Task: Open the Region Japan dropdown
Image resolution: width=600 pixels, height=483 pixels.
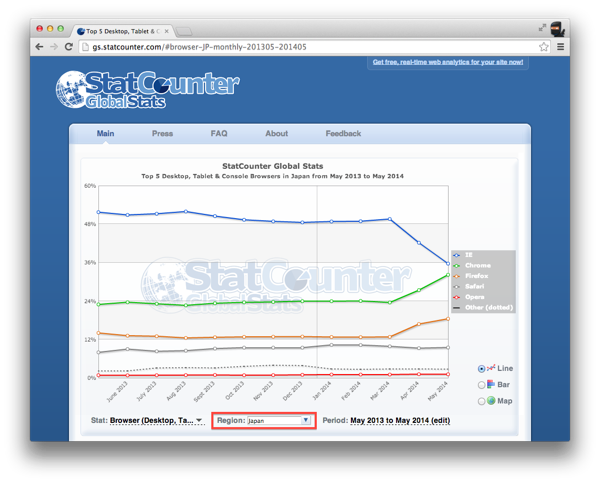Action: (x=279, y=421)
